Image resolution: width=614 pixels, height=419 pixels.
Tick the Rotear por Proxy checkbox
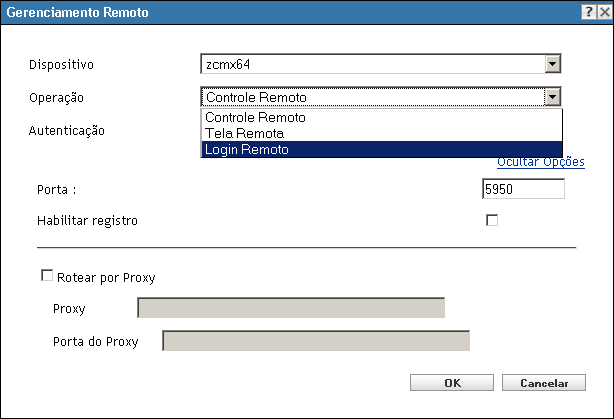46,277
